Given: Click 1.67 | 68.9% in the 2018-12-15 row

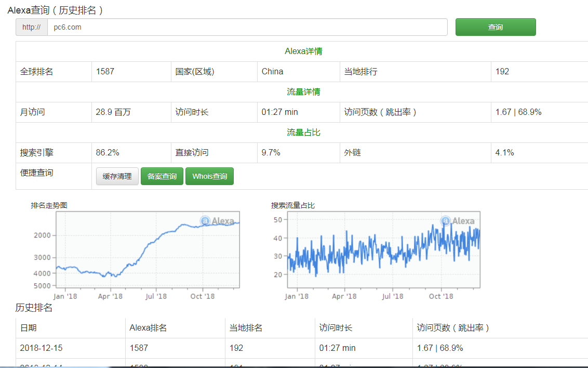Looking at the screenshot, I should coord(440,348).
